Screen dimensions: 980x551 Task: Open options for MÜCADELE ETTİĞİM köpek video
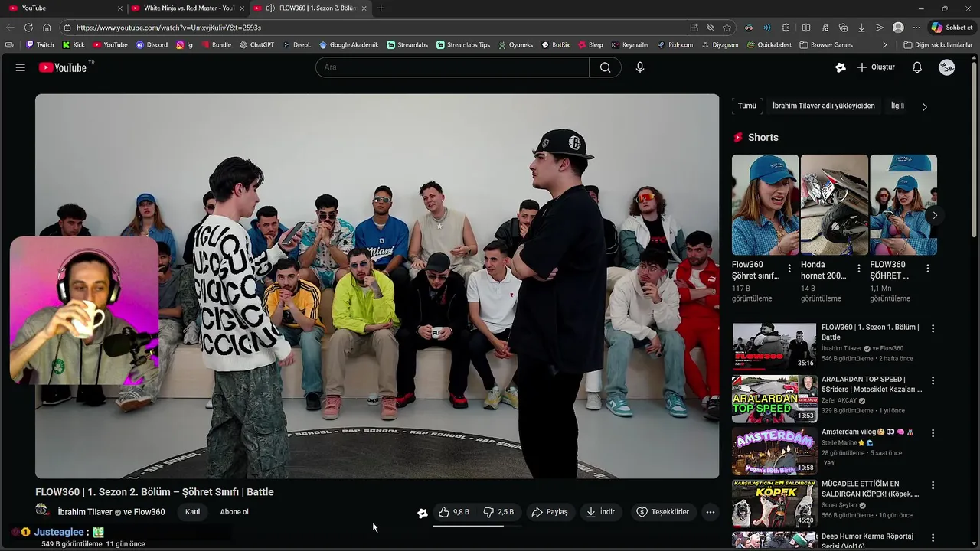coord(933,485)
